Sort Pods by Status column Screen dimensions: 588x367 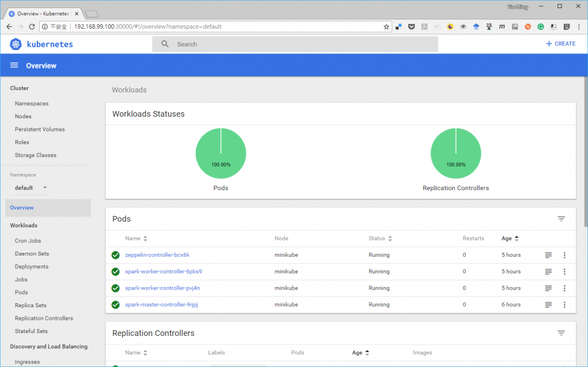click(380, 238)
